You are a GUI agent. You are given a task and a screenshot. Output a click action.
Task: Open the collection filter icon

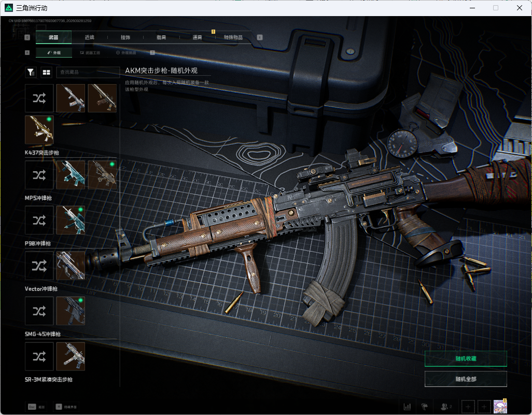31,72
